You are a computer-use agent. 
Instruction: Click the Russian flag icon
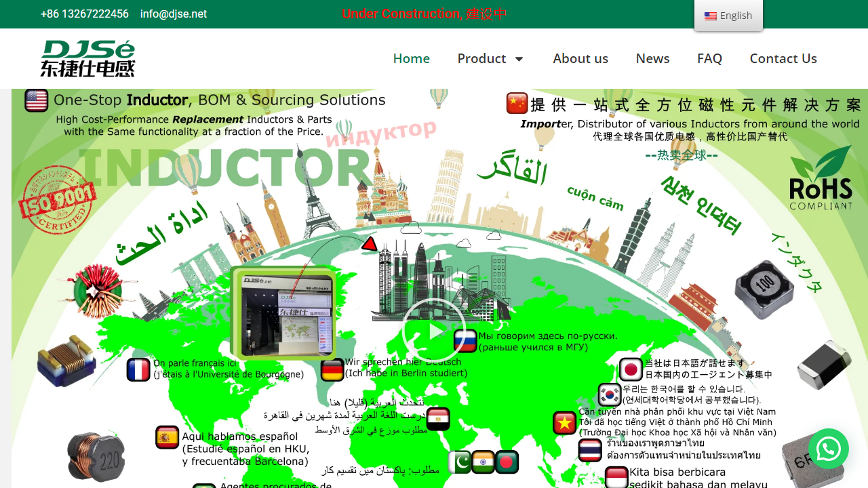pos(465,341)
